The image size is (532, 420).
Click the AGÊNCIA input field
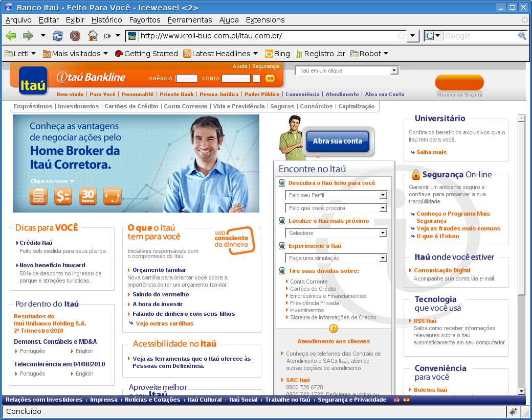187,78
